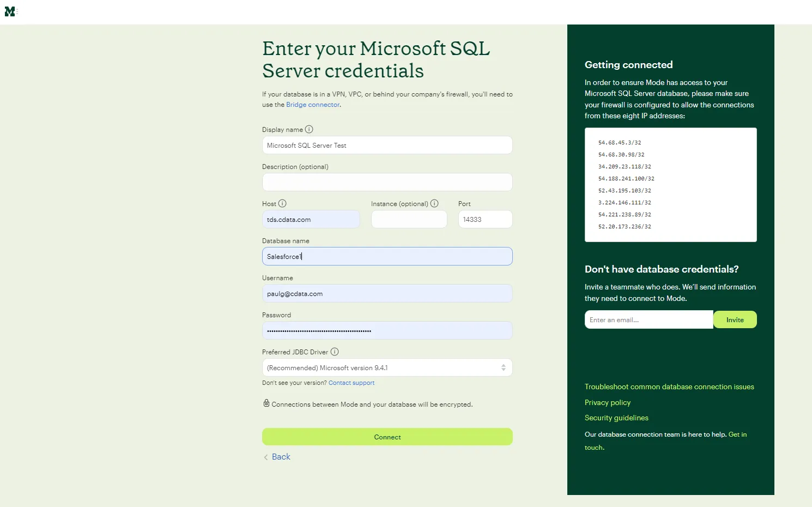Image resolution: width=812 pixels, height=507 pixels.
Task: Open troubleshoot common database connection issues
Action: (x=669, y=387)
